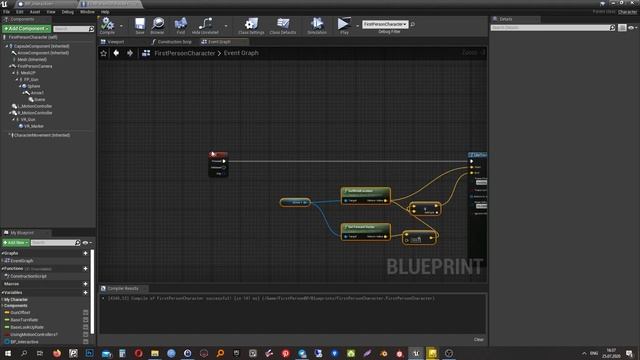Image resolution: width=640 pixels, height=360 pixels.
Task: Open the Debug menu
Action: [x=68, y=12]
